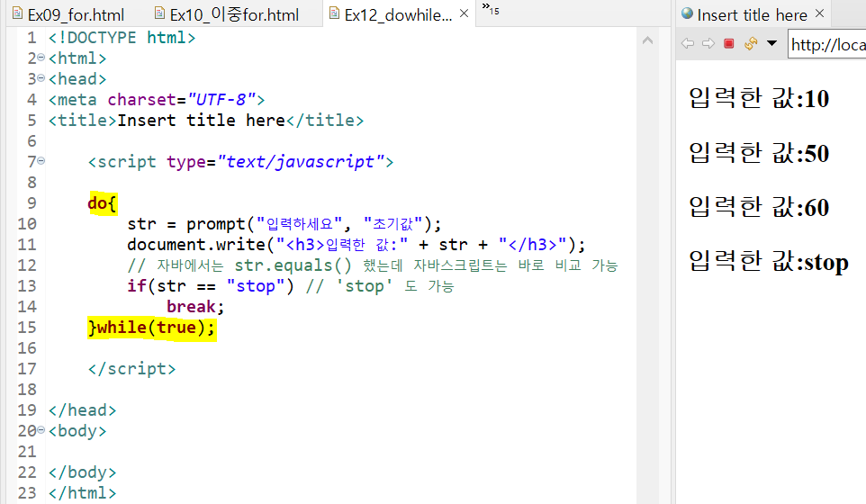
Task: Collapse the body tag fold on line 20
Action: 41,430
